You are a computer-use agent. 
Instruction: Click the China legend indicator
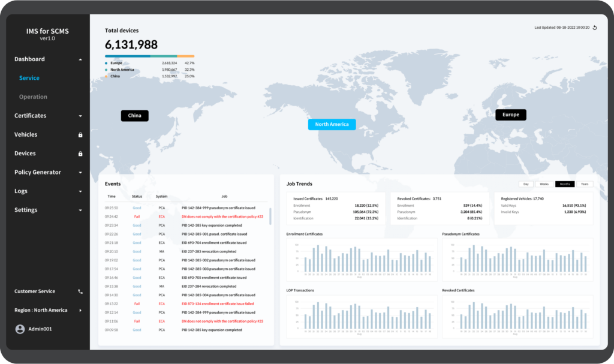pyautogui.click(x=107, y=76)
